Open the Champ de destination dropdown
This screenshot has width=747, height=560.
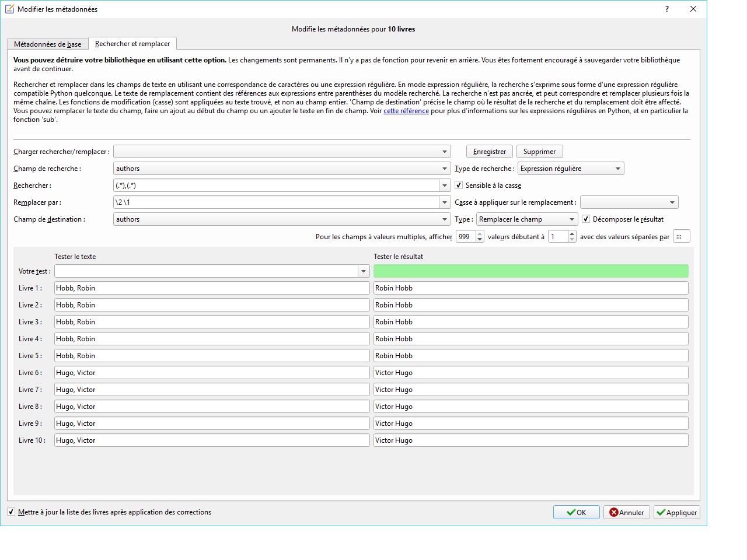point(282,219)
